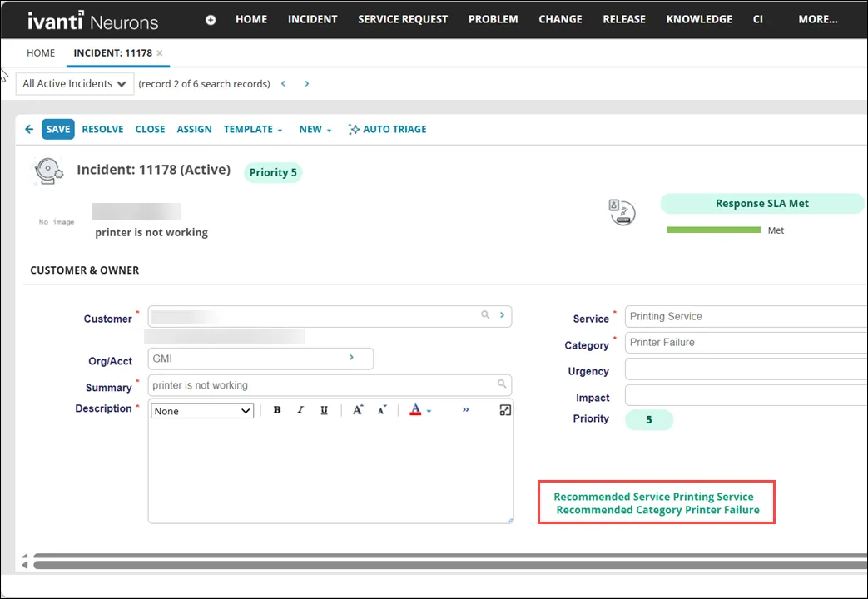Screen dimensions: 868x599
Task: Click into the Org/Acct GMI field
Action: click(260, 359)
